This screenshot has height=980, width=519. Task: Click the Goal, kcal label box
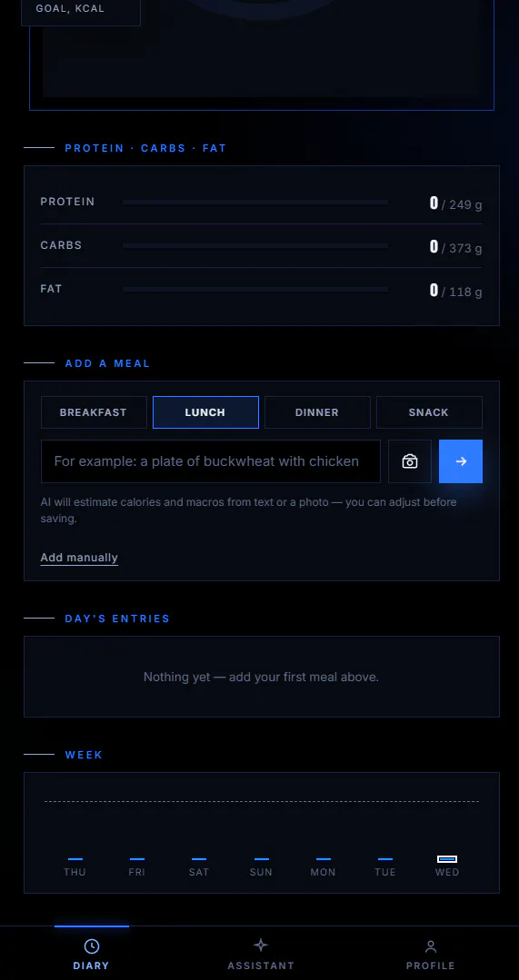pyautogui.click(x=81, y=11)
